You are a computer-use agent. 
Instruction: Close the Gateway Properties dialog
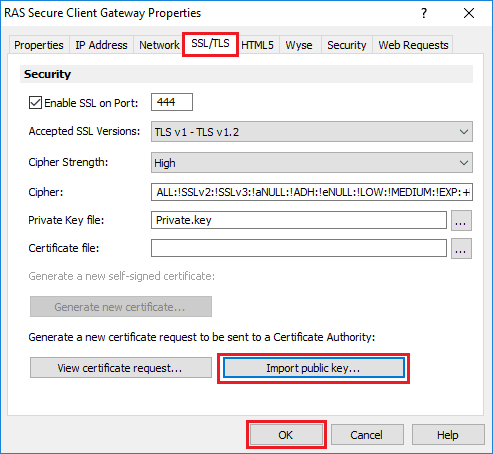coord(469,13)
